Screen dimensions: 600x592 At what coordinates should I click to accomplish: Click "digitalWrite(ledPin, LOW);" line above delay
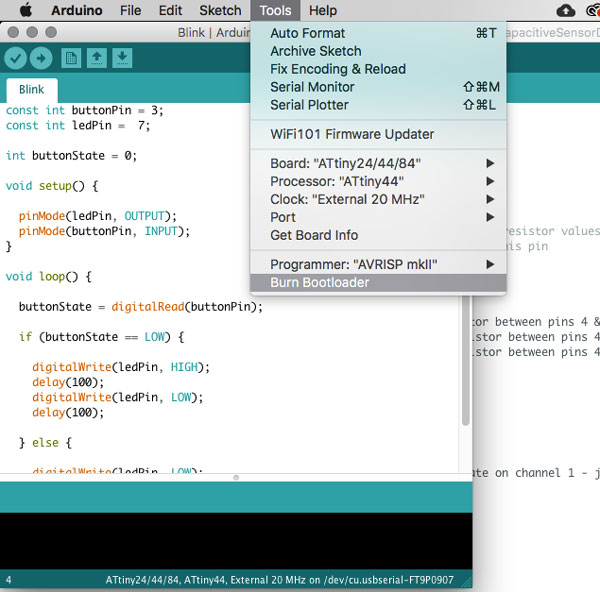117,397
